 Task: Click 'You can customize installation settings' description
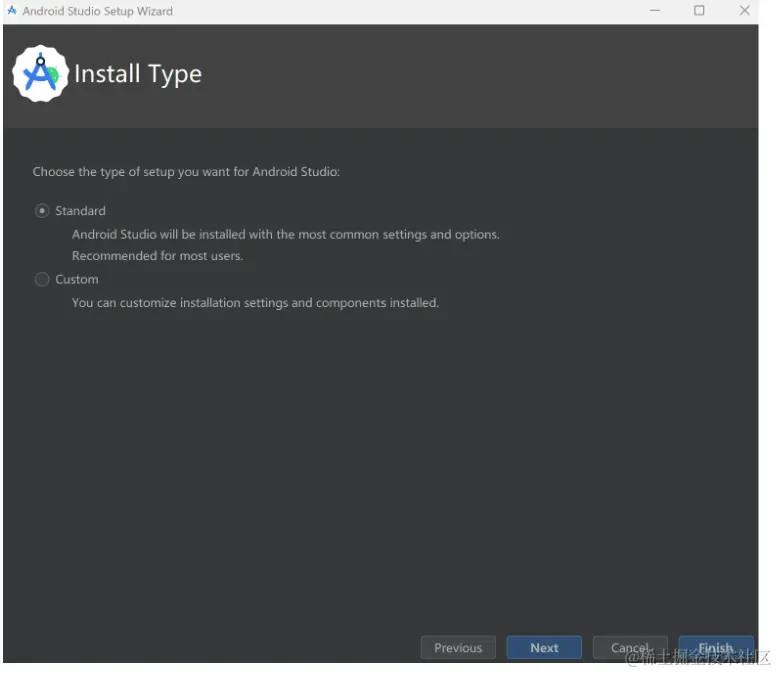coord(255,302)
